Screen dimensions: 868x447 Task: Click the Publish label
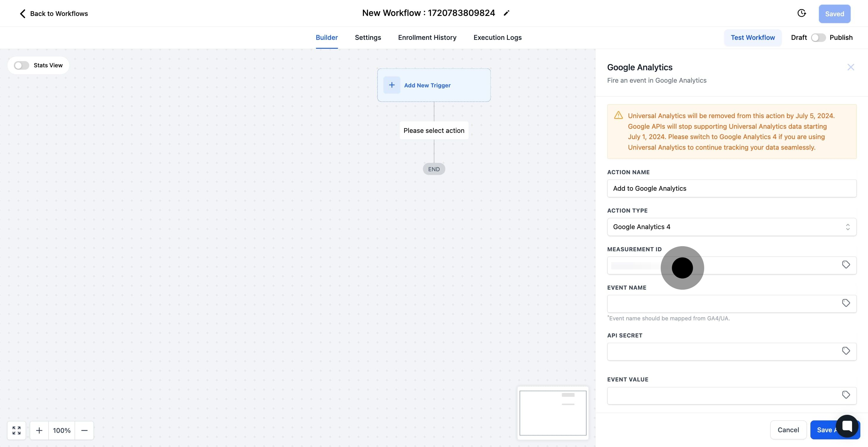click(841, 37)
